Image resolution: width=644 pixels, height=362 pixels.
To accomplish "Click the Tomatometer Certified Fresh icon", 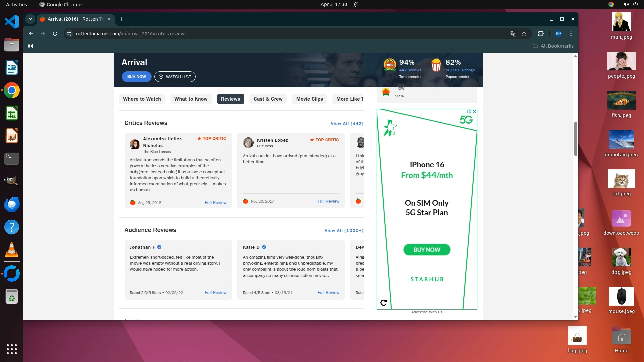I will tap(390, 65).
